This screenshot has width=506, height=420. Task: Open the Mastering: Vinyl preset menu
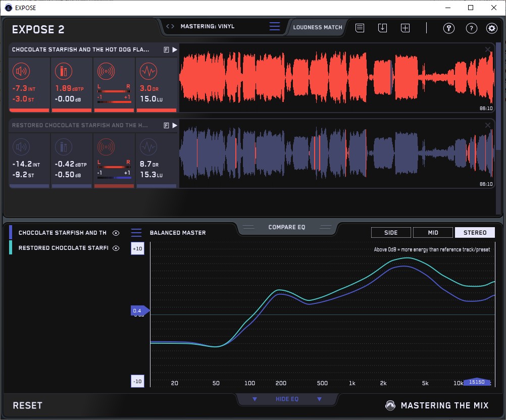pyautogui.click(x=274, y=27)
